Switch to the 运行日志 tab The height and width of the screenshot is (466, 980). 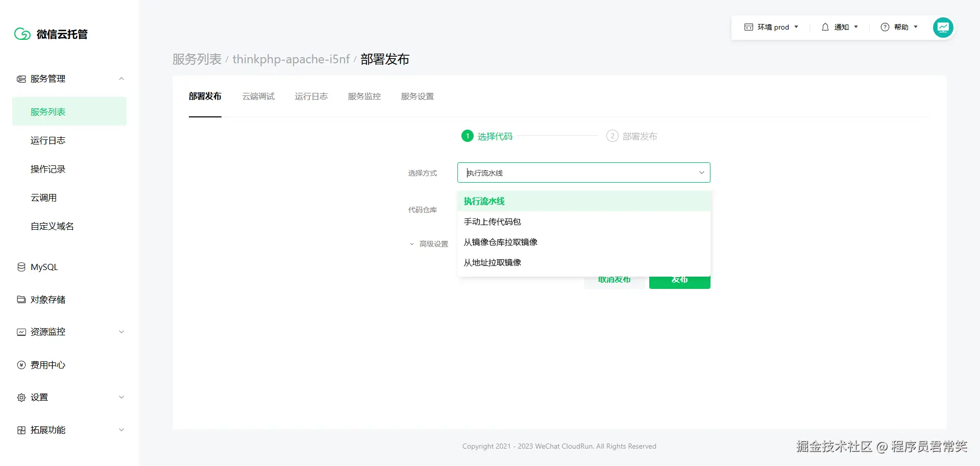[311, 96]
